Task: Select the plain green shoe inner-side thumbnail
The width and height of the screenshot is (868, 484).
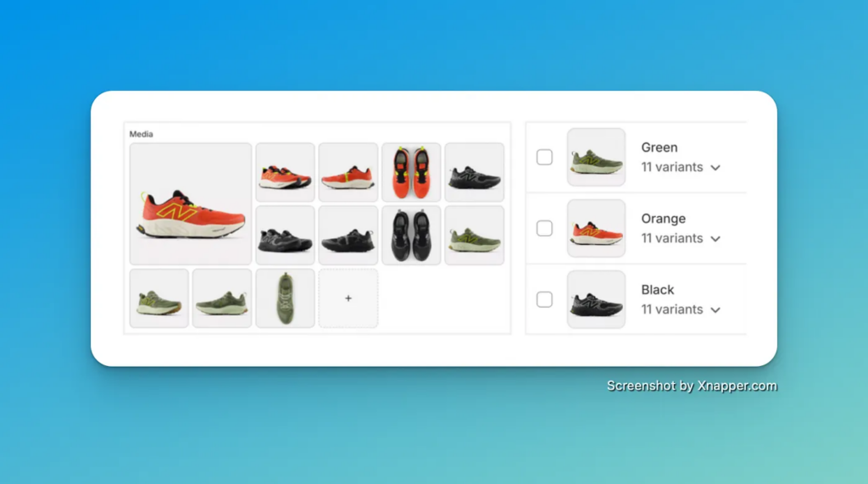Action: tap(222, 298)
